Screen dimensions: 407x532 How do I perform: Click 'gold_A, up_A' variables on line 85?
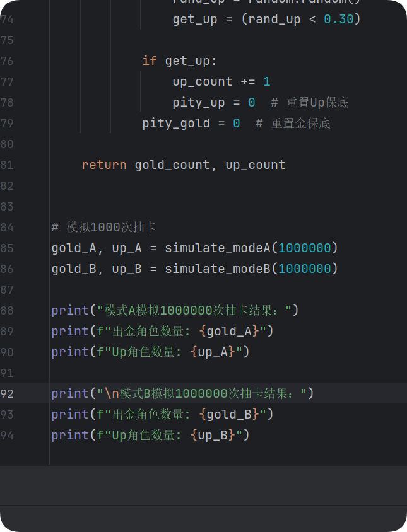pyautogui.click(x=97, y=248)
